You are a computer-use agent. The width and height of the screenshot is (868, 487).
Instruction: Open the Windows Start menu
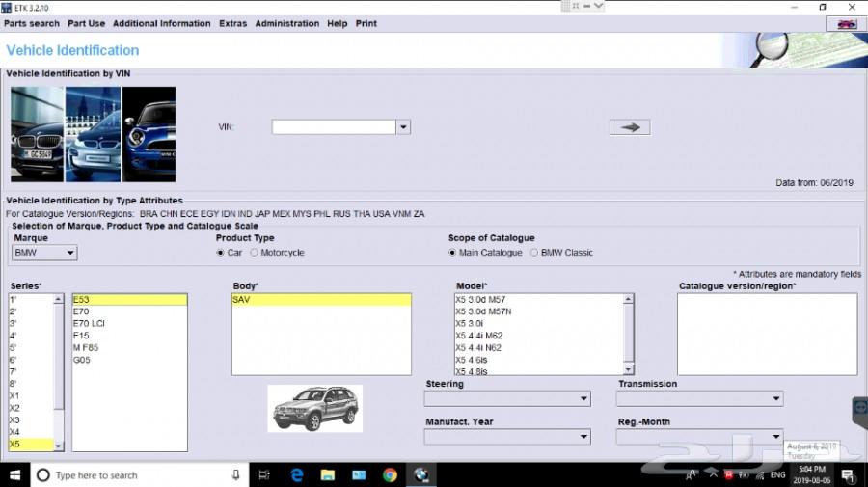tap(14, 474)
